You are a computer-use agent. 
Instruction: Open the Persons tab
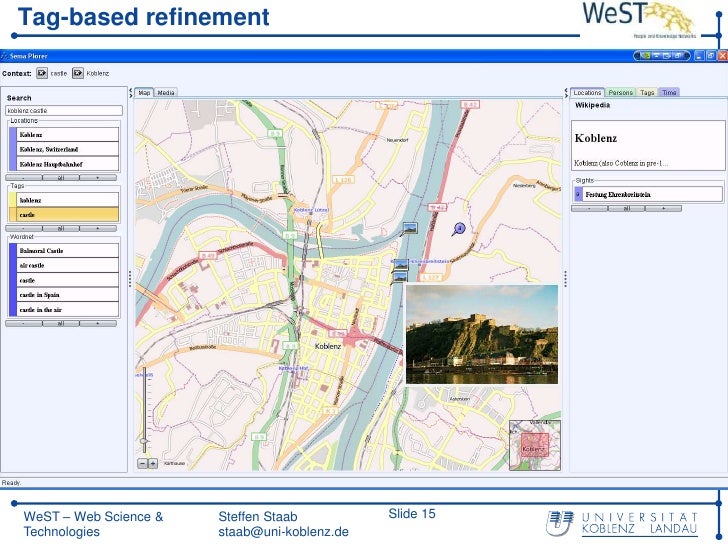[621, 92]
